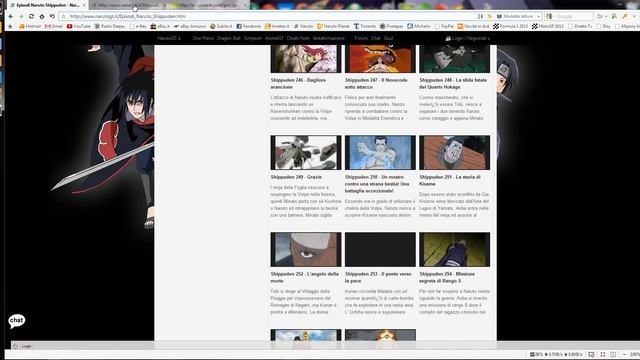The image size is (640, 360).
Task: Open eBay Annunci bookmark
Action: tap(190, 26)
